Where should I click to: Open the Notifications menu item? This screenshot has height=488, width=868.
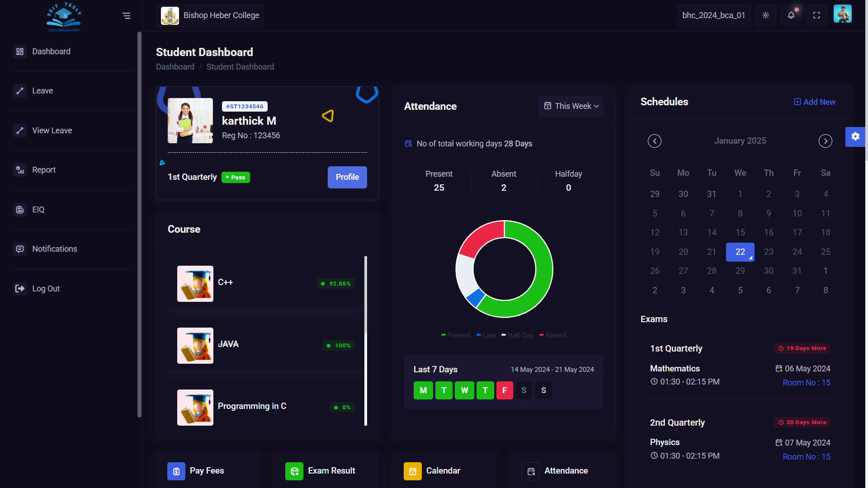click(x=54, y=249)
